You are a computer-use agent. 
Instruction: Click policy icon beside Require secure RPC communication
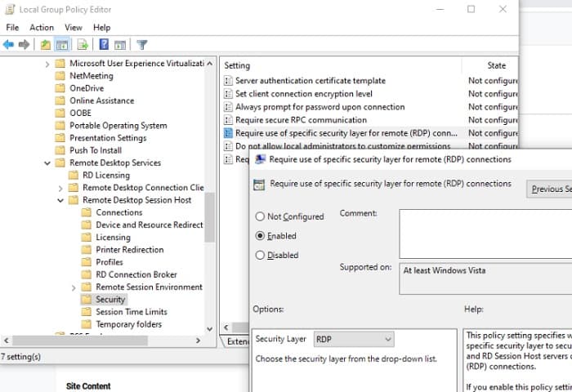pos(228,120)
